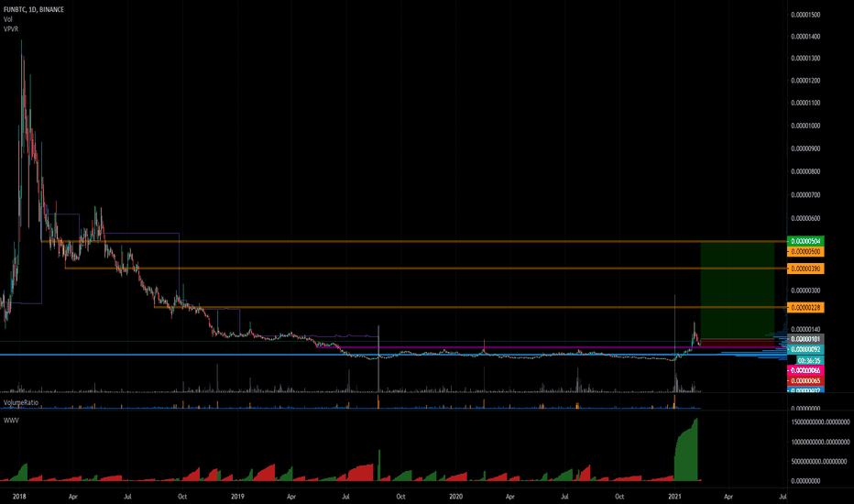
Task: Click the 15000000000.00000000 WWV axis value
Action: pos(820,422)
